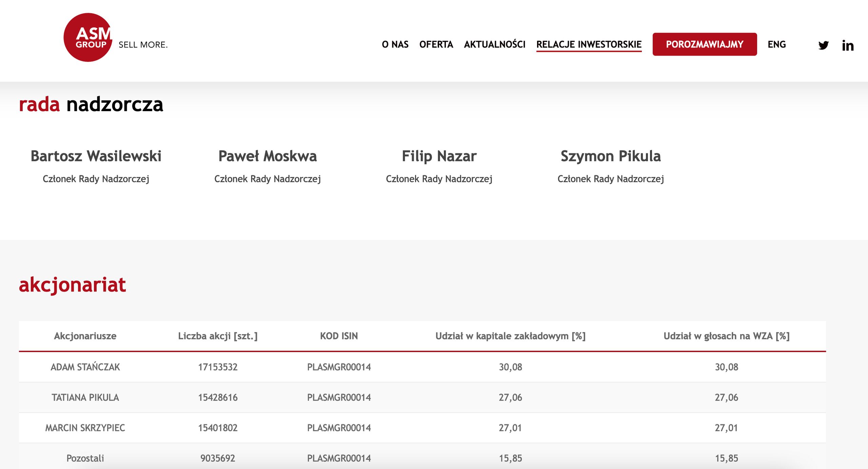Click the ASM Group logo
Image resolution: width=868 pixels, height=469 pixels.
pyautogui.click(x=88, y=37)
